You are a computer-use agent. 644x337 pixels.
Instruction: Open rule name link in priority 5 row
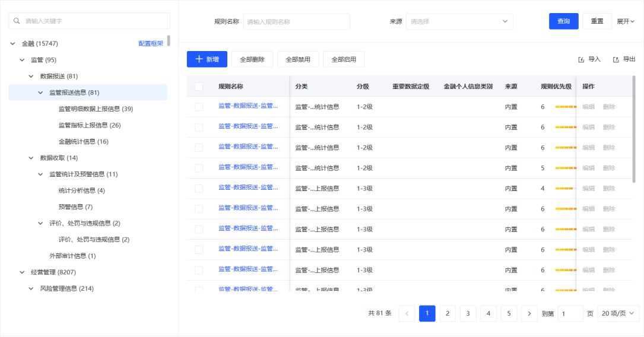click(248, 167)
